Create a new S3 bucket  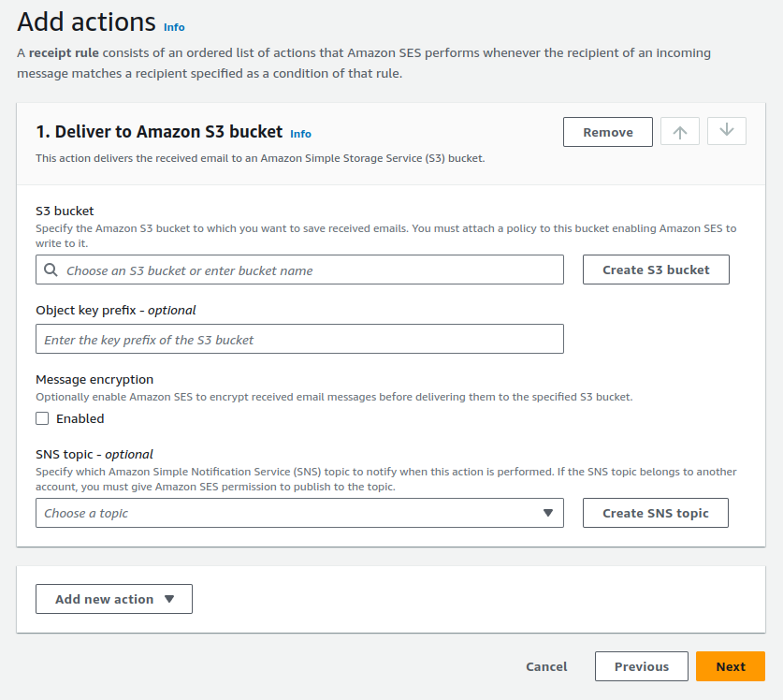click(655, 270)
